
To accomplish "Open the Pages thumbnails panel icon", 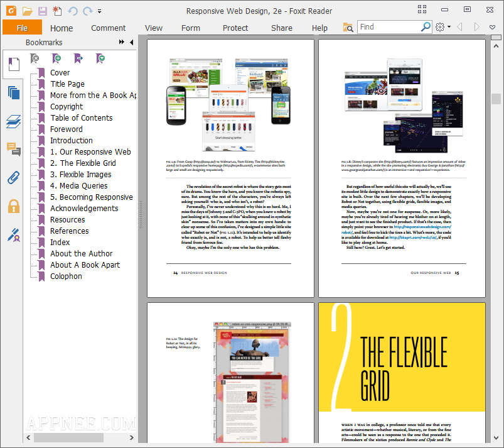I will (x=14, y=93).
